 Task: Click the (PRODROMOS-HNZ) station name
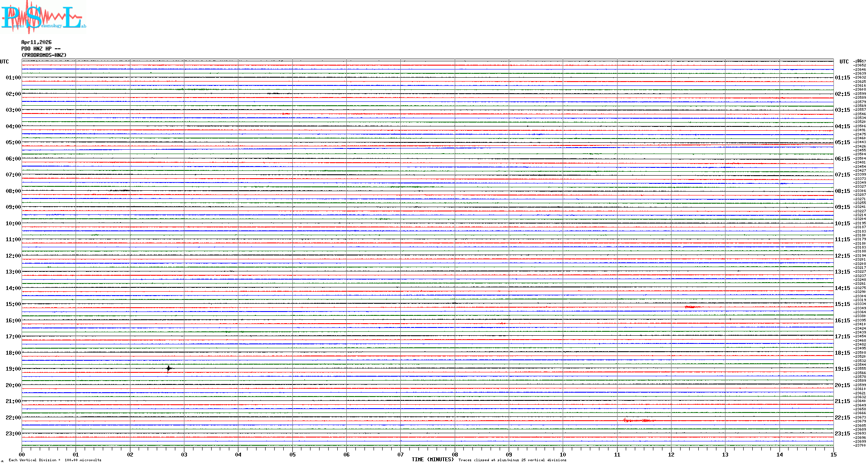(44, 55)
